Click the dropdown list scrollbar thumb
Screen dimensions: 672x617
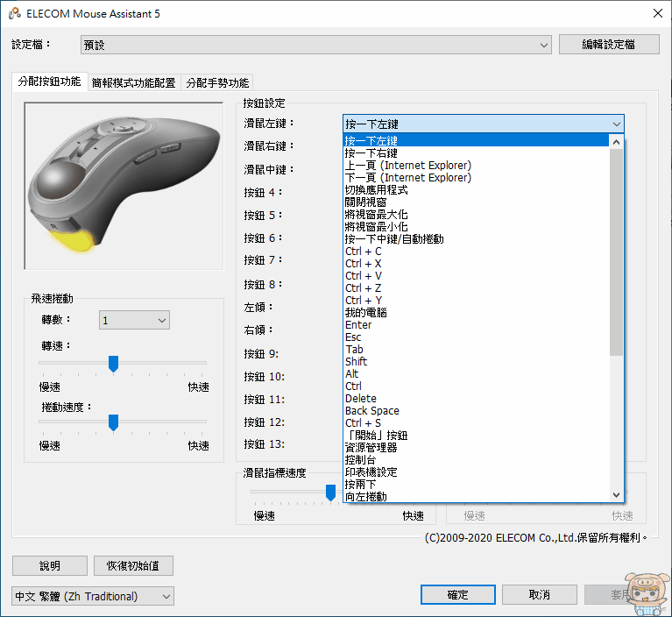(x=616, y=252)
